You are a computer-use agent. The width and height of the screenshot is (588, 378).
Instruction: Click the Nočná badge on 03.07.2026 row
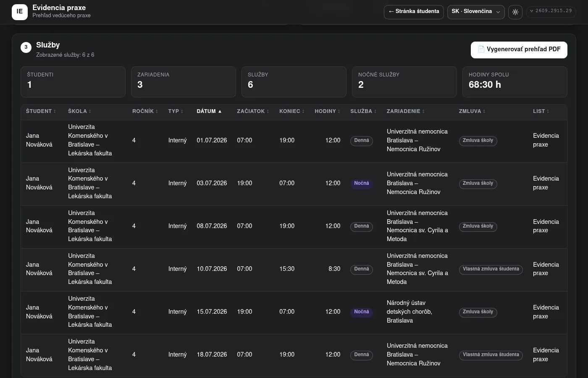(362, 184)
